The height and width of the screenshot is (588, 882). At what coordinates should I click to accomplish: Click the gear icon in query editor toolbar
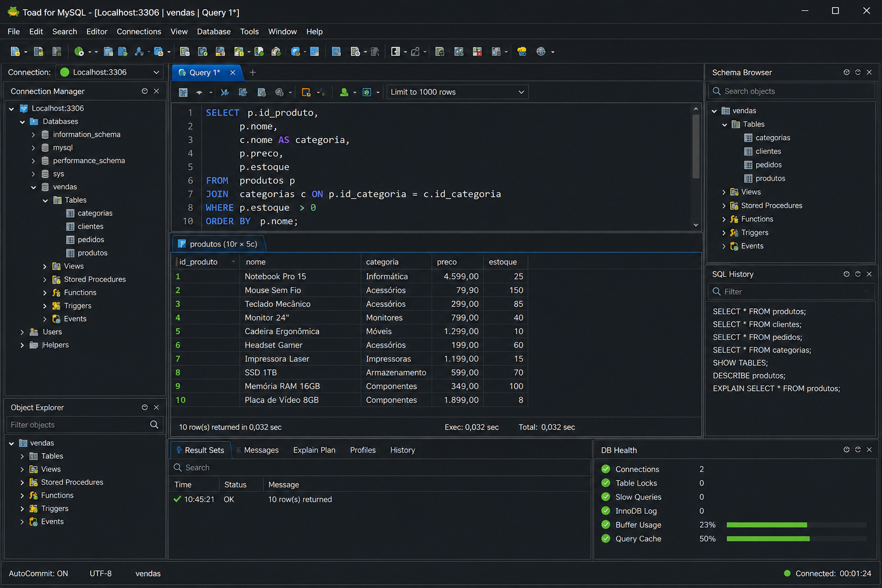pos(279,92)
